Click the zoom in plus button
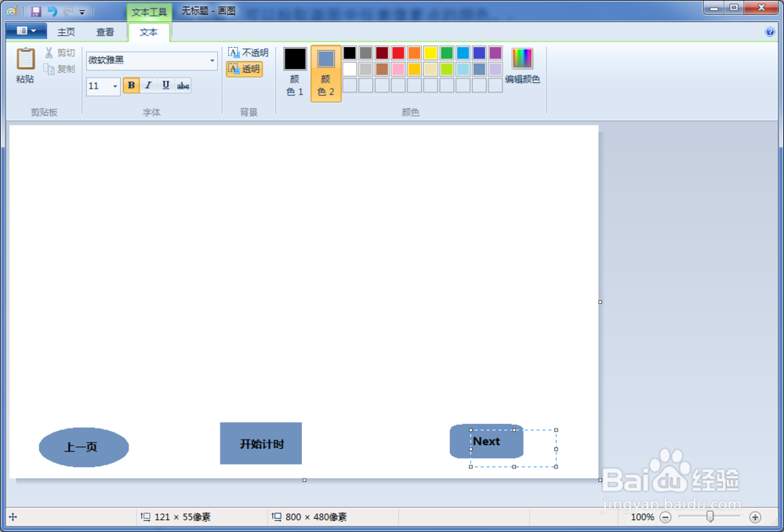784x532 pixels. [x=755, y=517]
